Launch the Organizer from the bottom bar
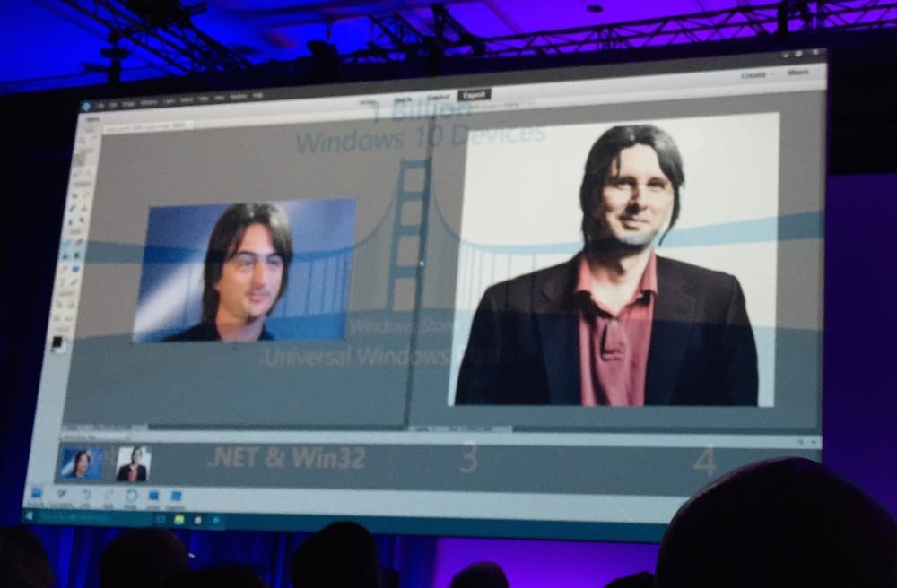This screenshot has height=588, width=897. click(176, 498)
